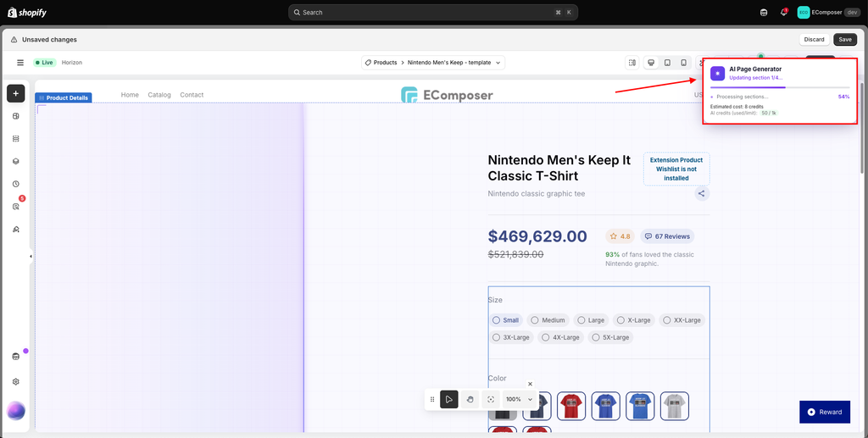Click the Live status badge

click(44, 63)
